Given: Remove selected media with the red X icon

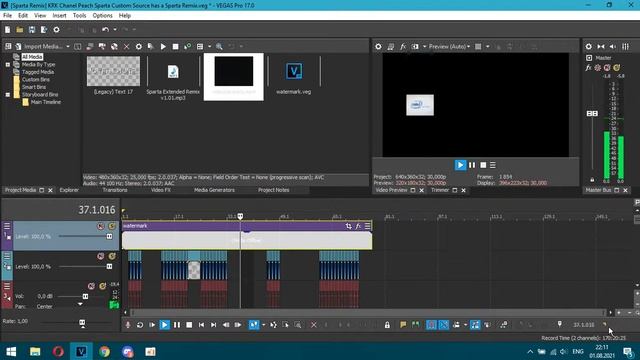Looking at the screenshot, I should (x=127, y=47).
